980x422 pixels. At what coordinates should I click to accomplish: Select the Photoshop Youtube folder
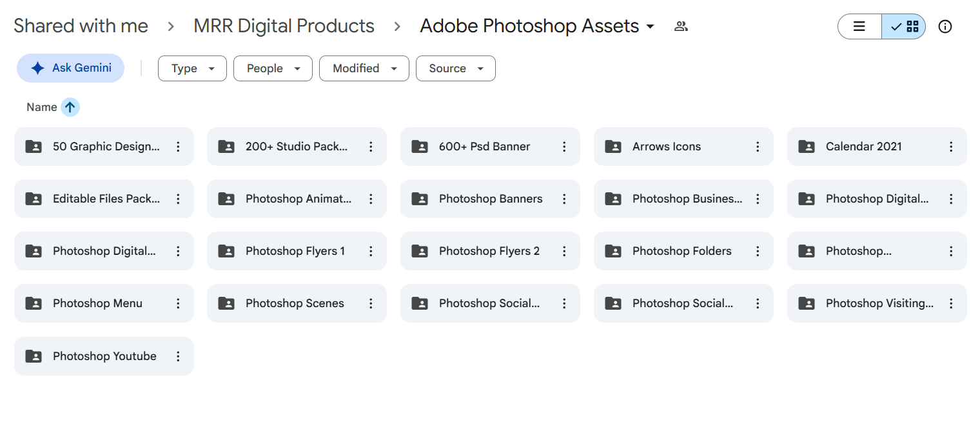pos(104,356)
